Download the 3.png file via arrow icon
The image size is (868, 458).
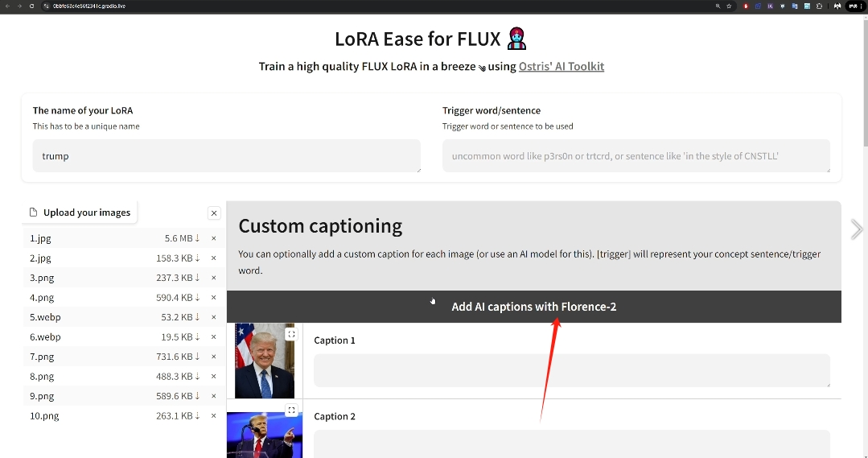(197, 278)
